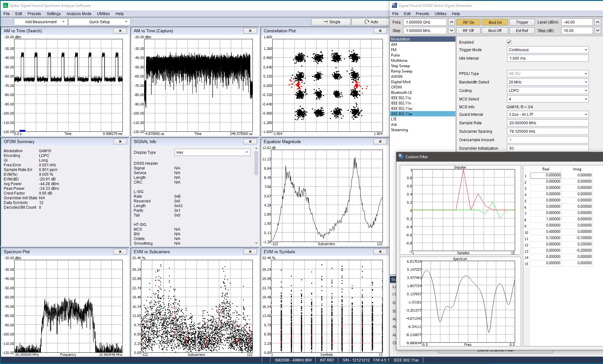Close the Spectrum Plot panel
The height and width of the screenshot is (364, 603).
[x=120, y=252]
